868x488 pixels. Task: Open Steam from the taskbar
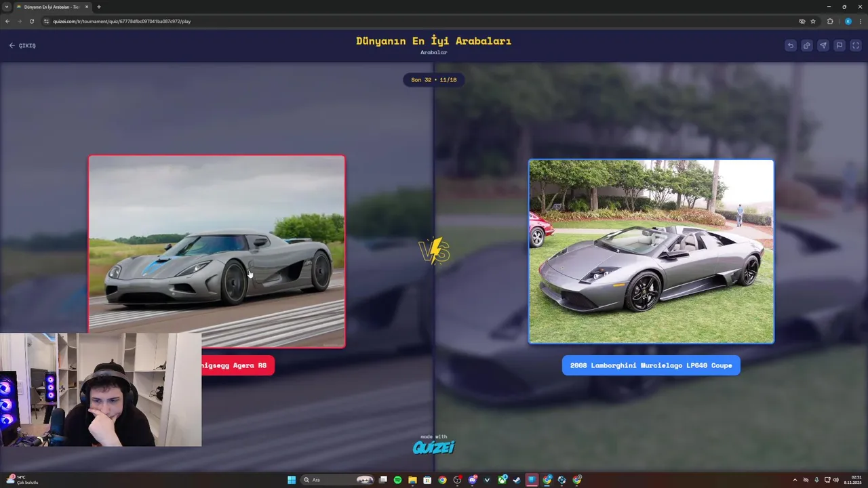(517, 480)
